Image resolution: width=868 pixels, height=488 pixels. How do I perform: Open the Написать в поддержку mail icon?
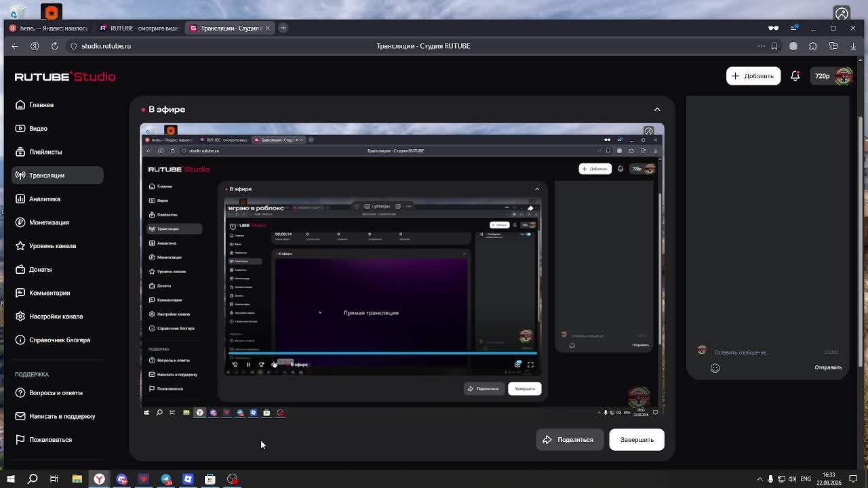pos(20,416)
